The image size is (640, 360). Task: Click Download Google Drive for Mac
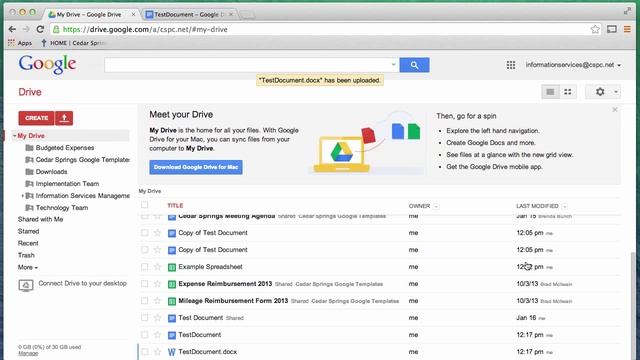coord(196,167)
